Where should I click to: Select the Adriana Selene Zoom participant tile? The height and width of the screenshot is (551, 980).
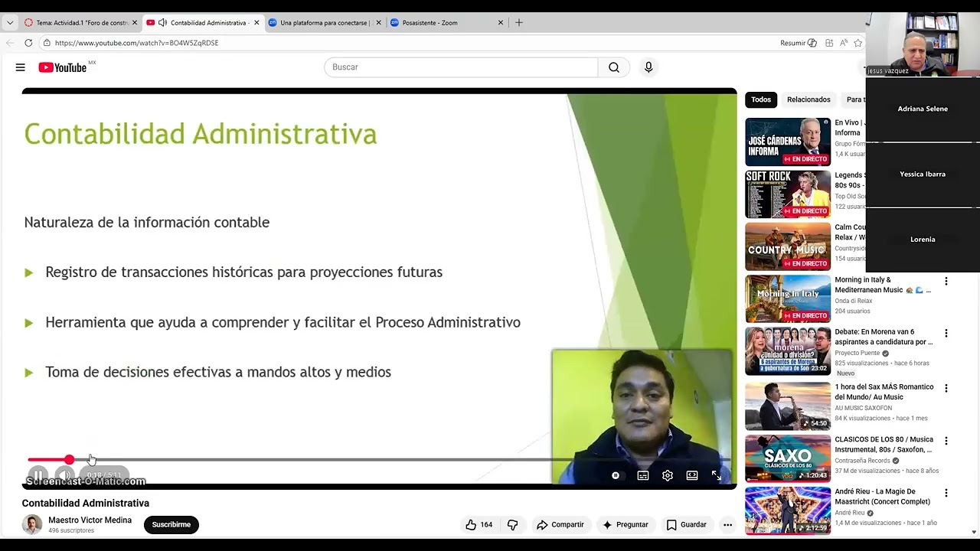pyautogui.click(x=923, y=109)
